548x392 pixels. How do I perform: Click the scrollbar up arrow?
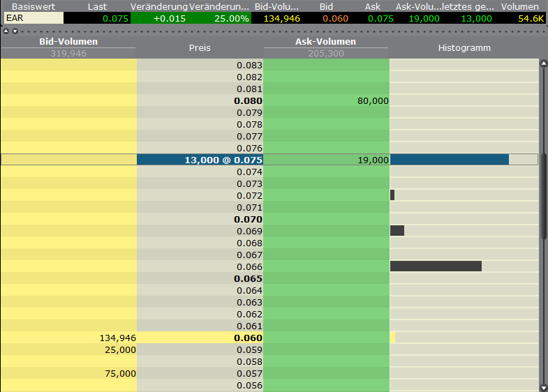[x=543, y=63]
